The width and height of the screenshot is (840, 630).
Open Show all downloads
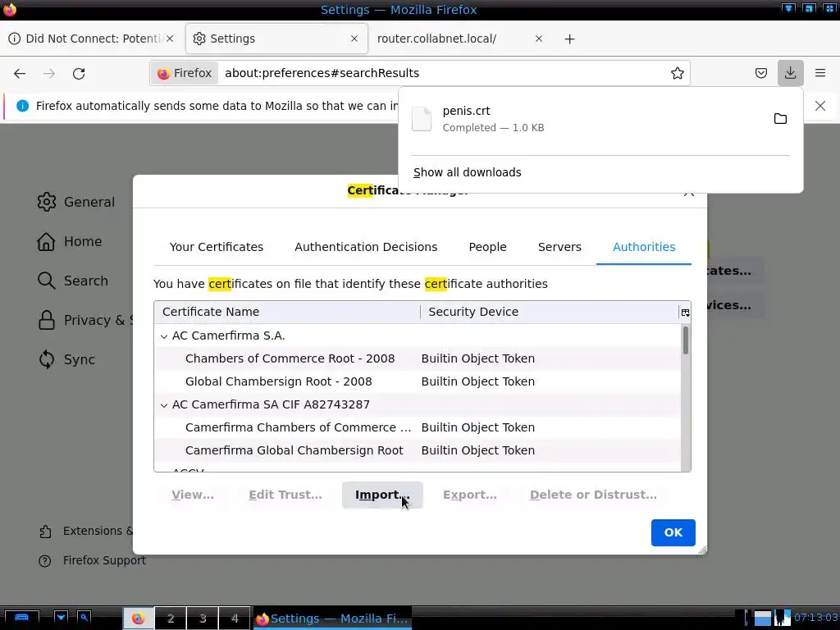[x=467, y=172]
